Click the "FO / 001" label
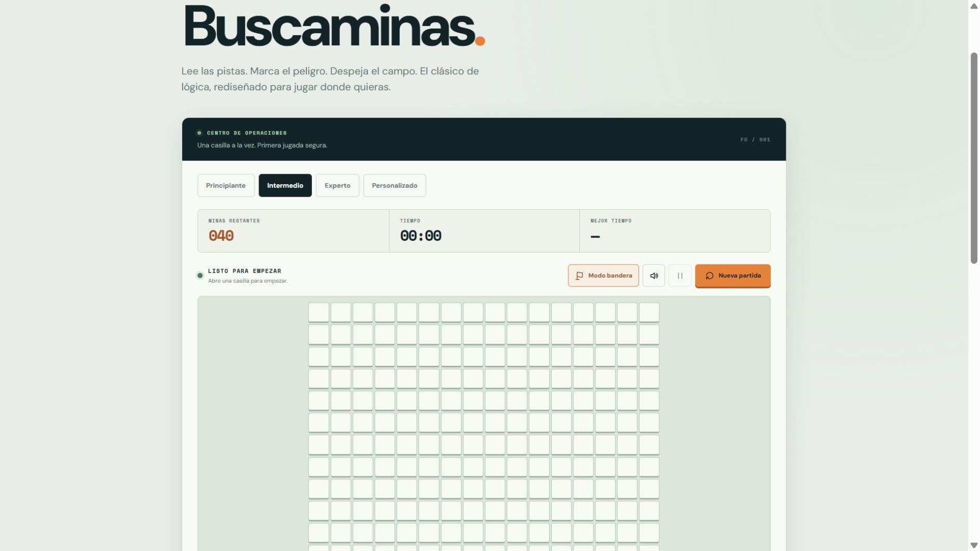Screen dimensions: 980x551 pos(755,140)
